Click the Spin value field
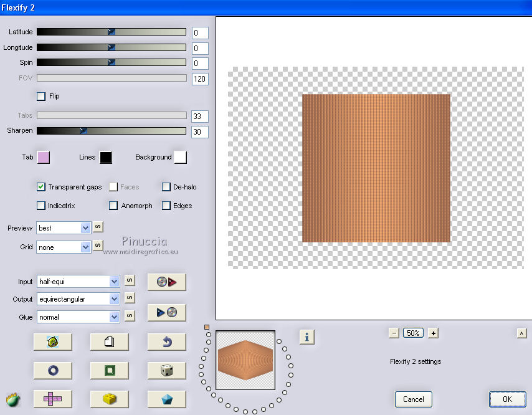532x415 pixels. (200, 64)
